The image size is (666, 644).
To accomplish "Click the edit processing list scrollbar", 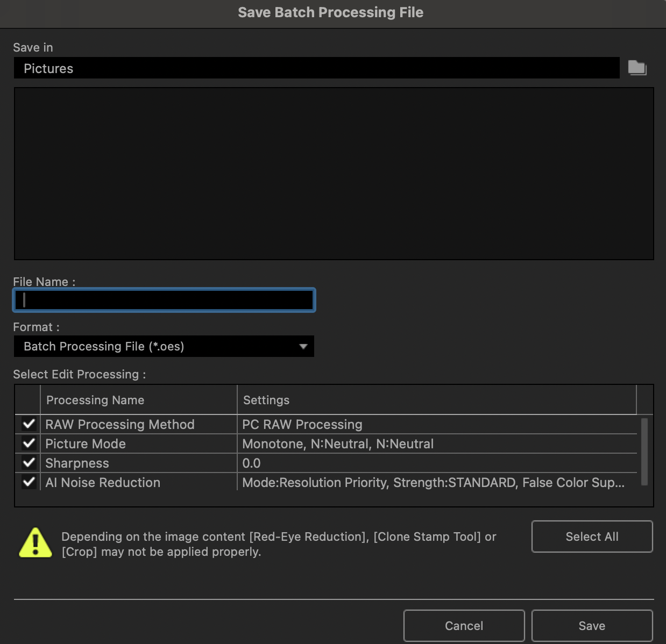I will tap(644, 452).
